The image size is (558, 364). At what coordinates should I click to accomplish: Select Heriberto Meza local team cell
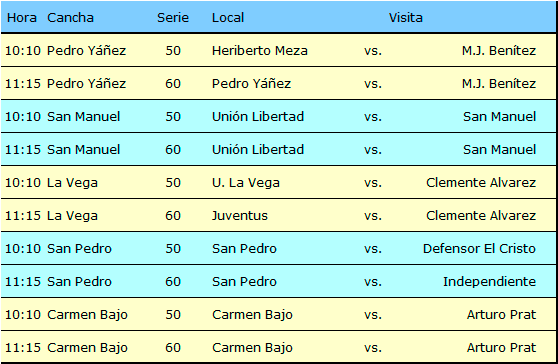pyautogui.click(x=260, y=51)
